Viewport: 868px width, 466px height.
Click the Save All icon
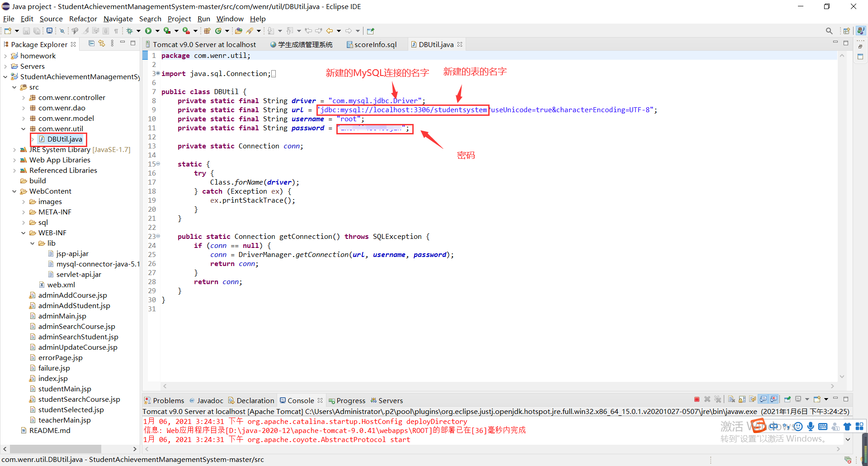[x=37, y=31]
